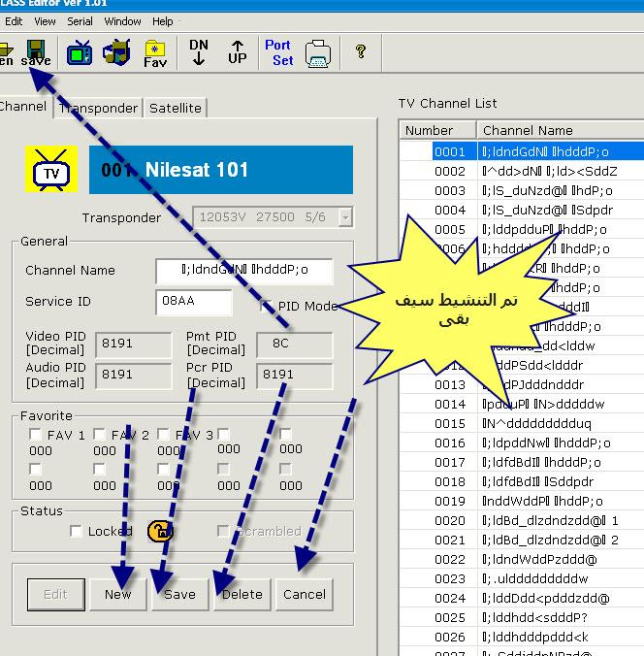Click the printer toolbar icon

click(318, 53)
